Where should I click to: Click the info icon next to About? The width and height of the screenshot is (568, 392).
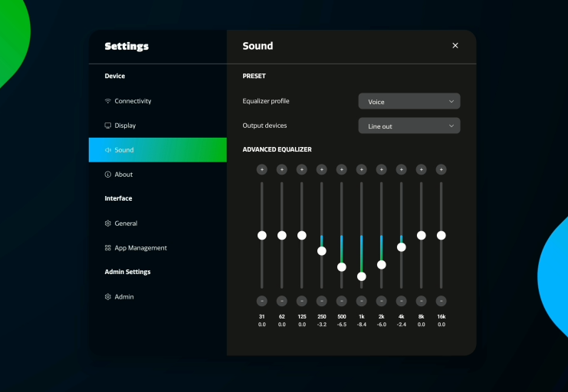(107, 175)
